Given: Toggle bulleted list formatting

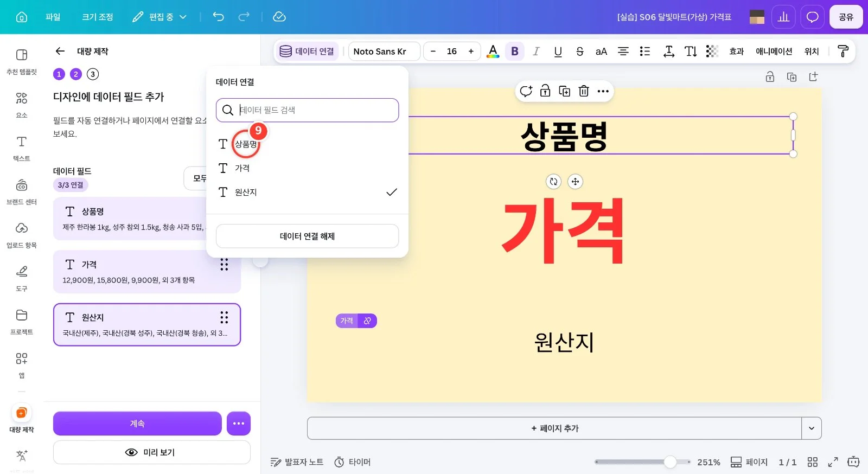Looking at the screenshot, I should point(644,52).
